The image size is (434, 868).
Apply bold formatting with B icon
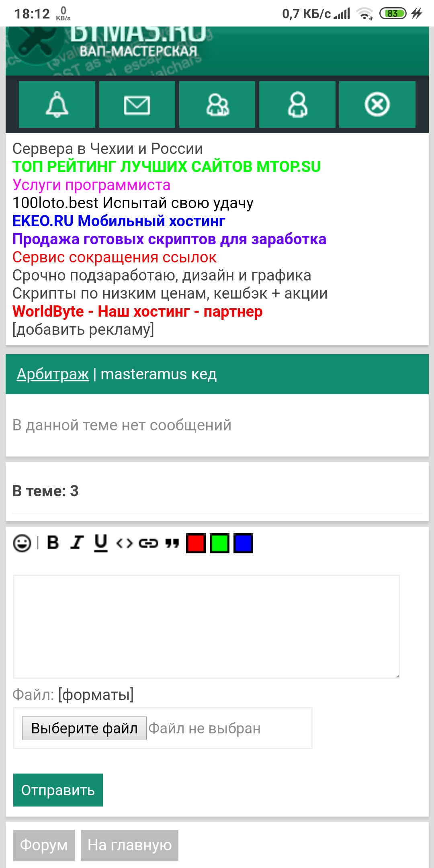[53, 543]
